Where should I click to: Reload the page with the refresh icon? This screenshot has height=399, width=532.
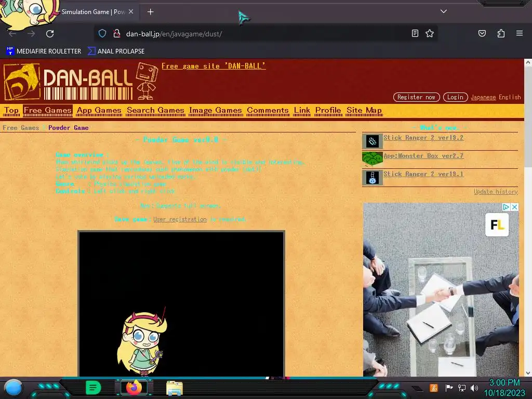pos(50,34)
